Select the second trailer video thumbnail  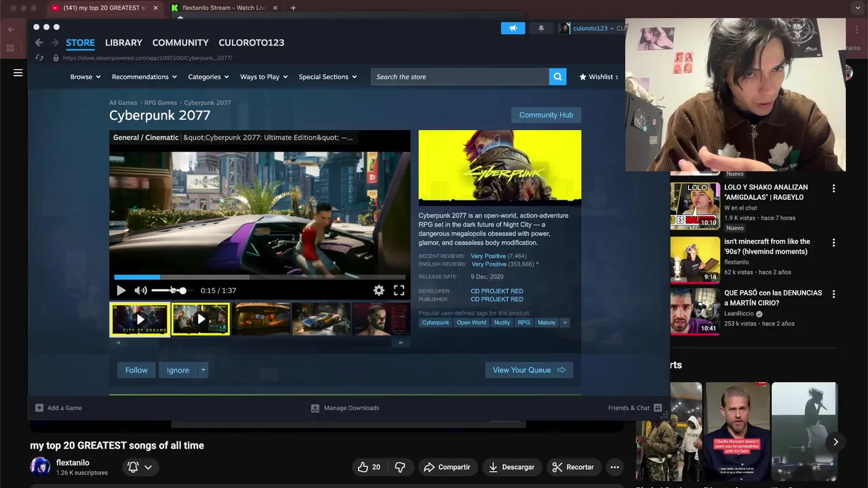pos(201,319)
